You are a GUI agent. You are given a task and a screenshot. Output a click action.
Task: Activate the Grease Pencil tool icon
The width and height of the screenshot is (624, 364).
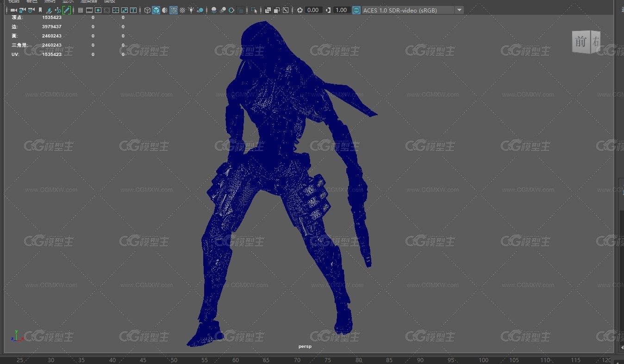click(67, 10)
